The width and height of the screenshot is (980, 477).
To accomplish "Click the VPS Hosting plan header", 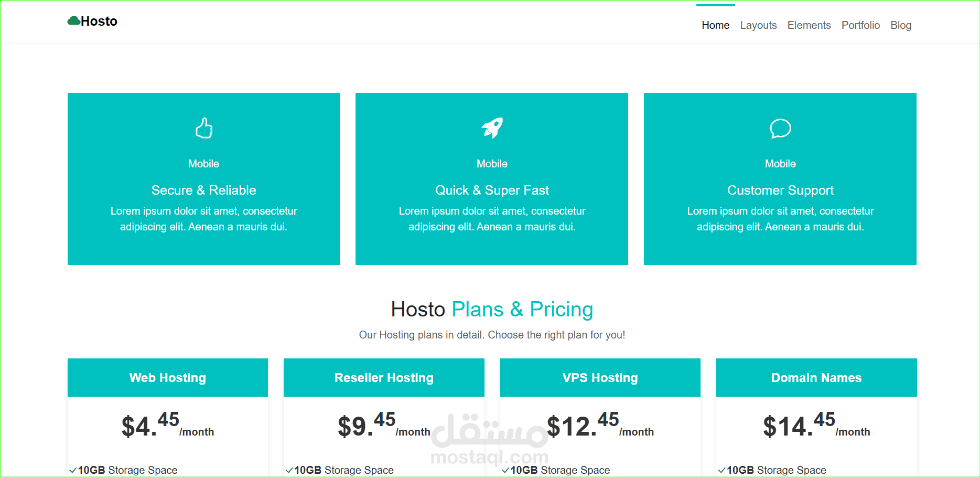I will coord(600,377).
